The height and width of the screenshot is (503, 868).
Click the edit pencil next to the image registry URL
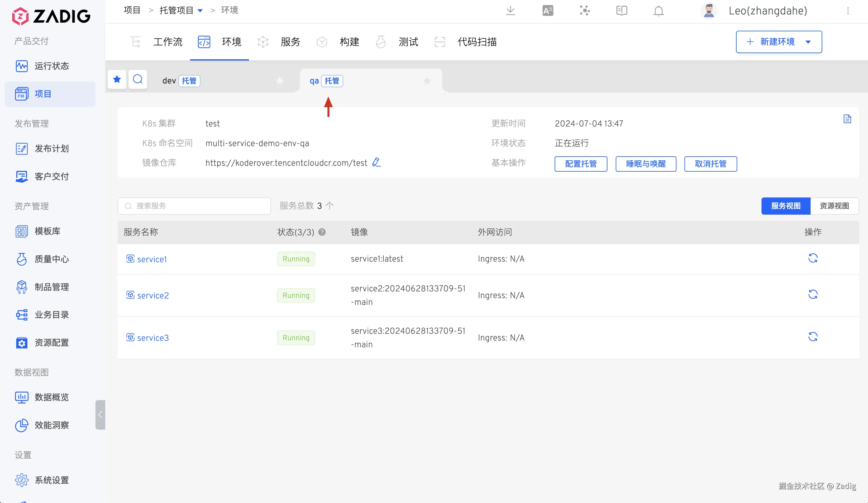click(376, 162)
